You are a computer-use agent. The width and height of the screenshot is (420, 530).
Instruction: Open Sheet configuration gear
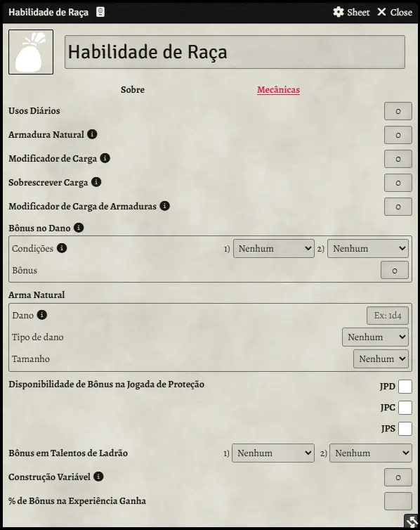click(x=351, y=12)
